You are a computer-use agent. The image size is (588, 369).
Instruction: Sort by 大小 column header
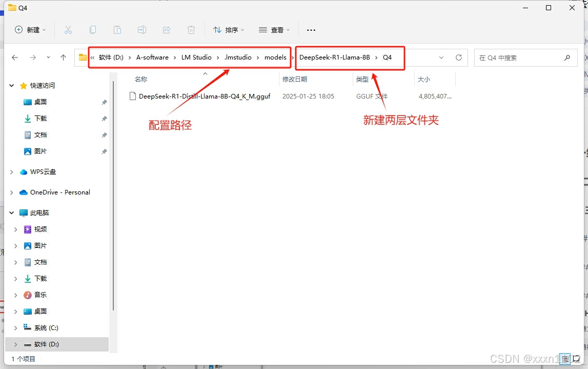pos(424,79)
